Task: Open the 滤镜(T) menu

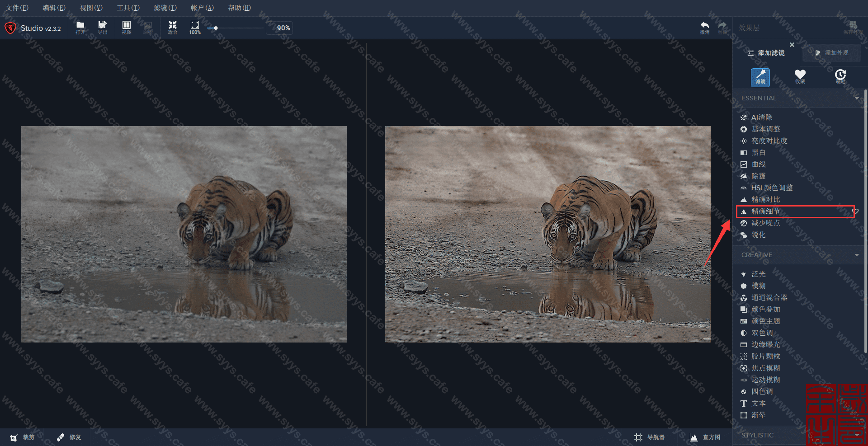Action: (x=165, y=8)
